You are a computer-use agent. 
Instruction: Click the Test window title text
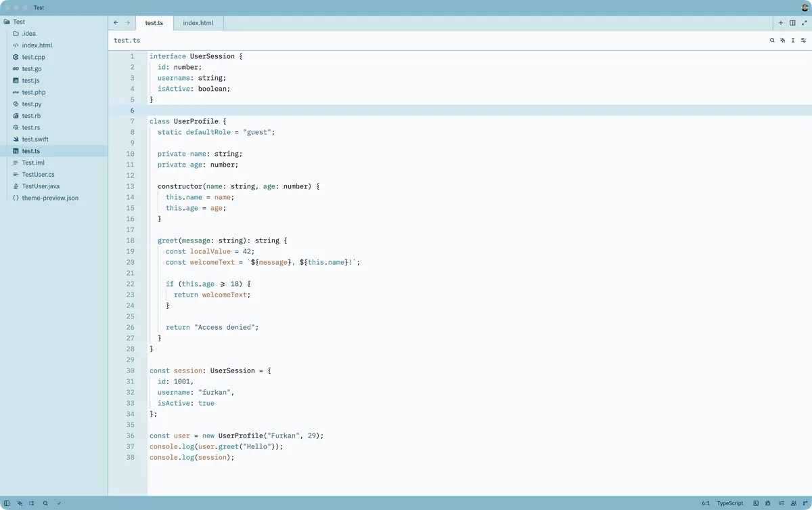tap(39, 7)
